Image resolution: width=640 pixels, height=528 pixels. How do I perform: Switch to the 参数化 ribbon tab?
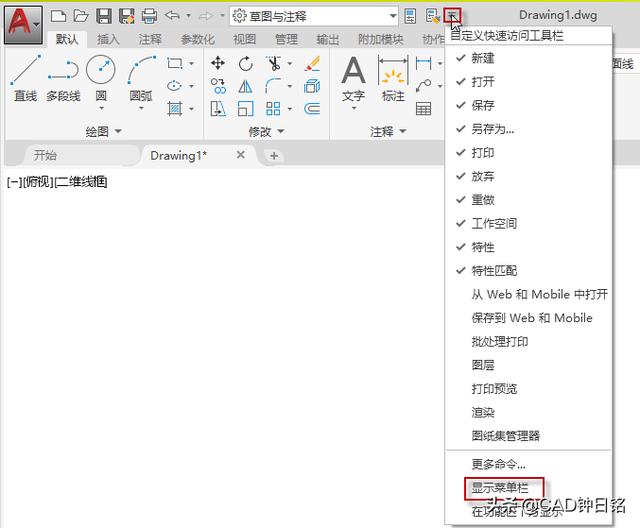tap(198, 39)
